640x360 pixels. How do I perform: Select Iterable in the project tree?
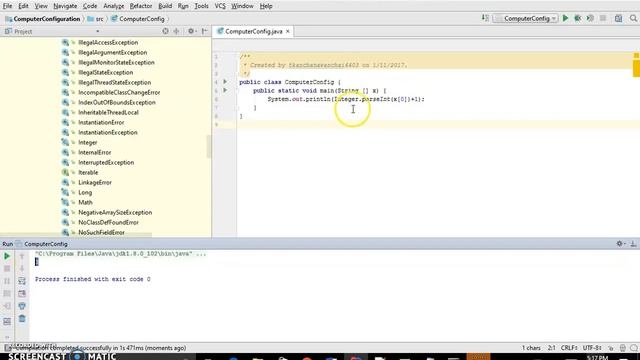pyautogui.click(x=88, y=172)
